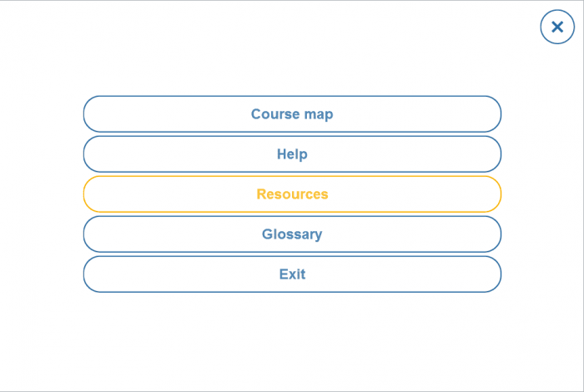Select Exit from the menu list
This screenshot has height=392, width=584.
(x=292, y=274)
